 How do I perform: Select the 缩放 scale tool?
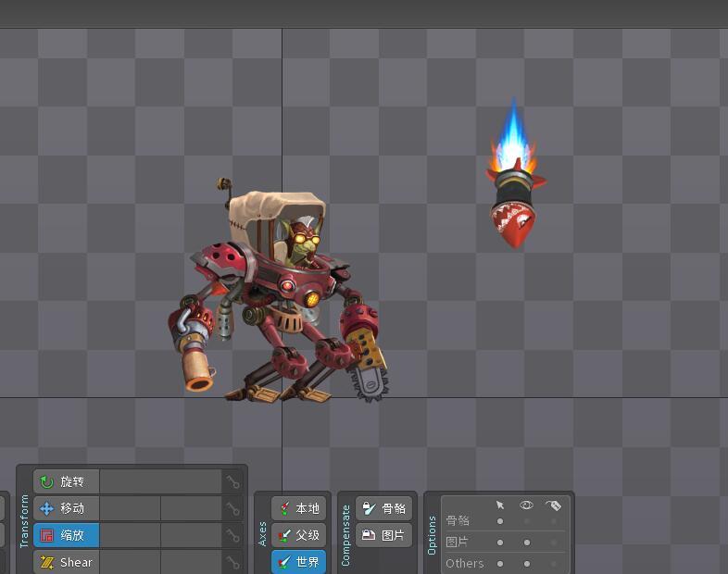pyautogui.click(x=67, y=535)
